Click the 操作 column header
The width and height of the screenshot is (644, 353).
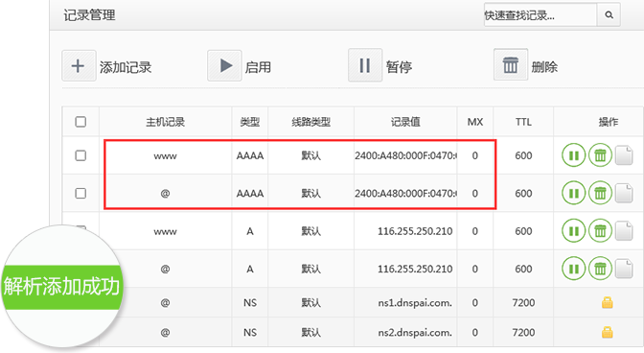pyautogui.click(x=609, y=122)
